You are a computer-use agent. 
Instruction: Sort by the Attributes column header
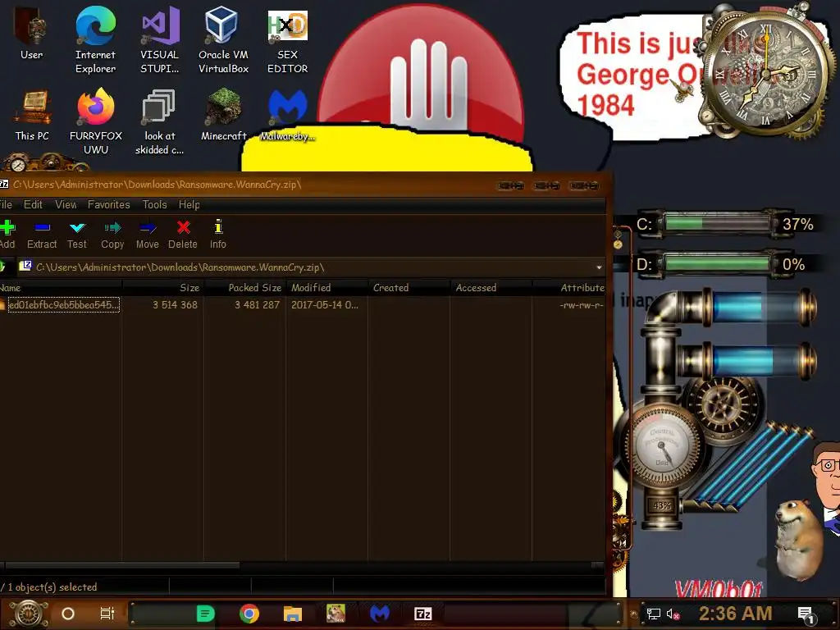tap(569, 288)
